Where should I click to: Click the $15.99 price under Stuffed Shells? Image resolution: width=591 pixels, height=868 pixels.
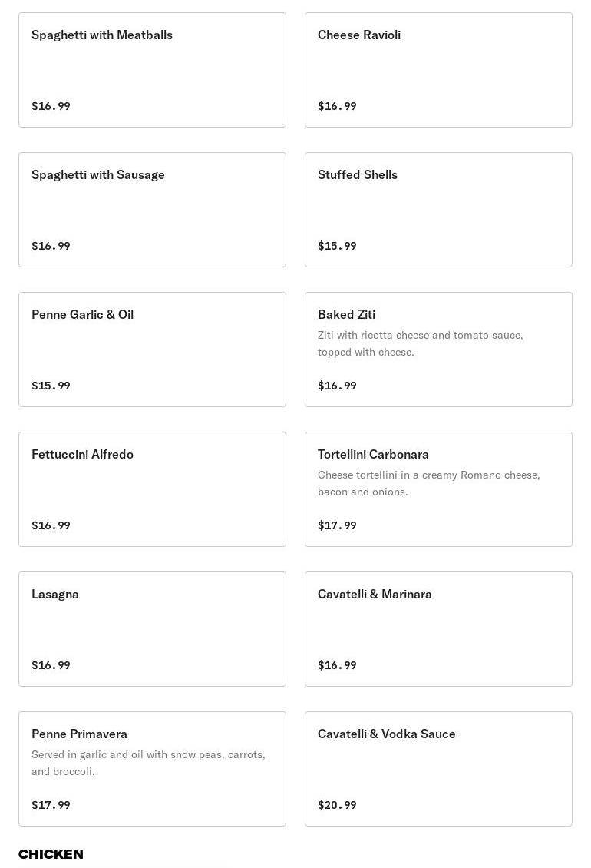coord(337,246)
